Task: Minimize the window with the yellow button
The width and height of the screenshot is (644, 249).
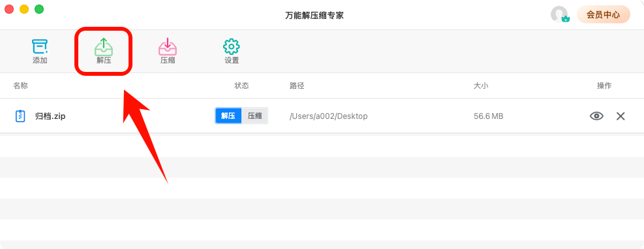Action: pyautogui.click(x=24, y=9)
